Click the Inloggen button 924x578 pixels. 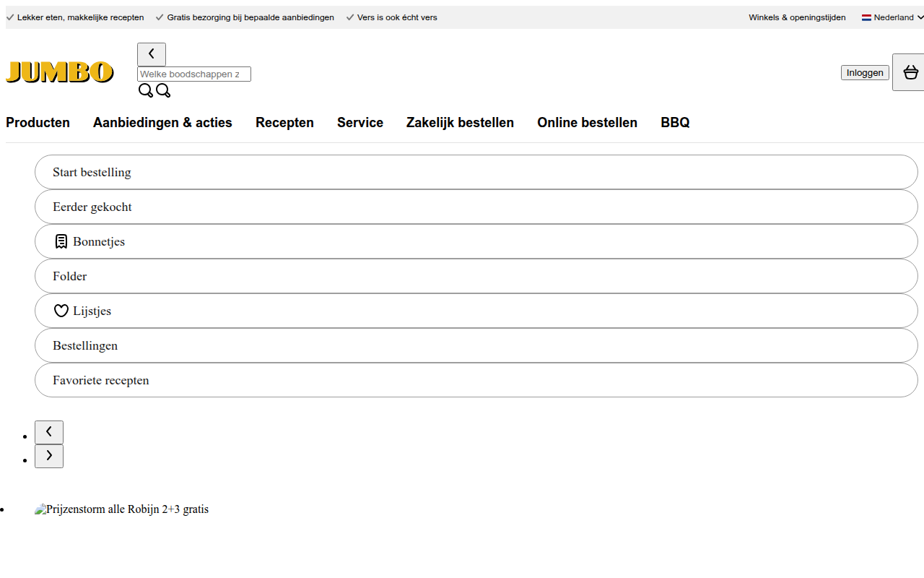[865, 72]
